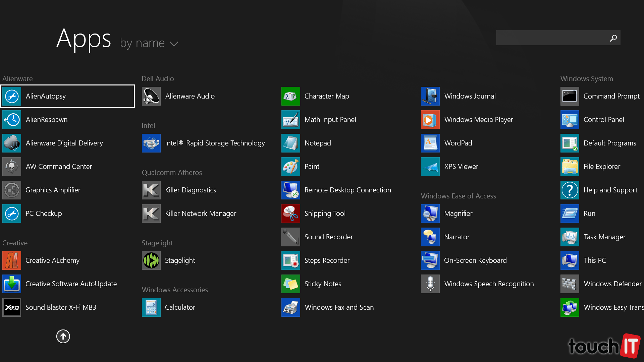Click inside the apps search field
The width and height of the screenshot is (644, 362).
tap(550, 38)
